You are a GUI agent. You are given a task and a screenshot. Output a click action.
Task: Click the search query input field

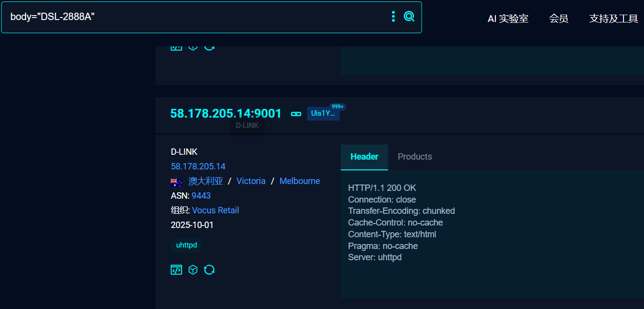[x=195, y=17]
